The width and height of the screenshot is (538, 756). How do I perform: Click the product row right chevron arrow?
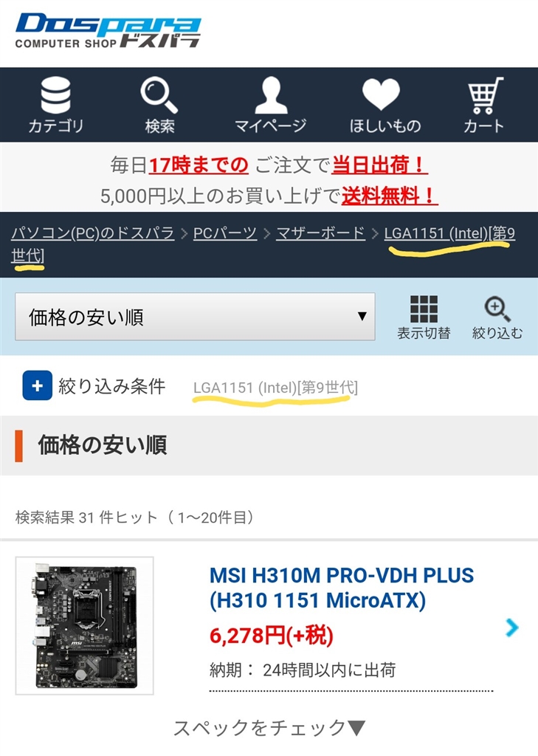pos(512,627)
